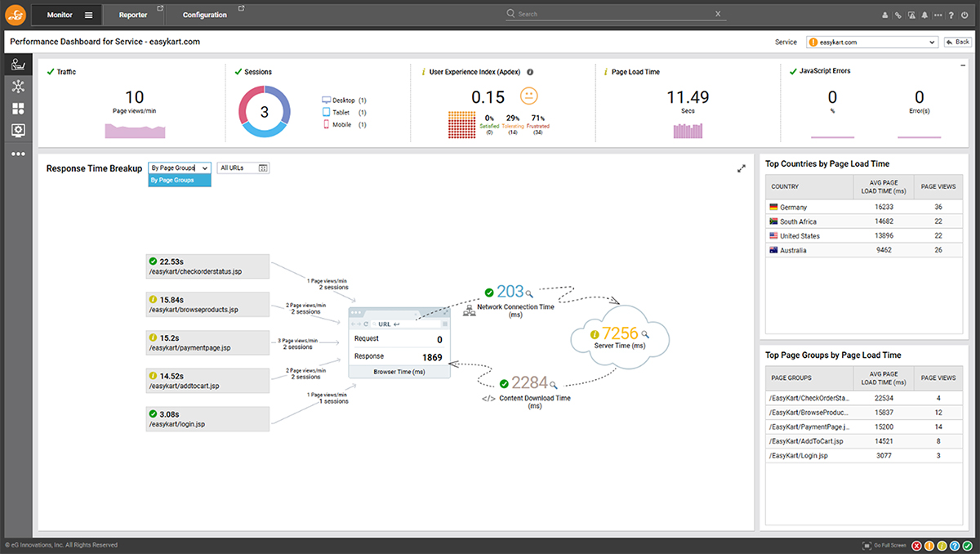Click the chain link icon in header

pos(898,15)
